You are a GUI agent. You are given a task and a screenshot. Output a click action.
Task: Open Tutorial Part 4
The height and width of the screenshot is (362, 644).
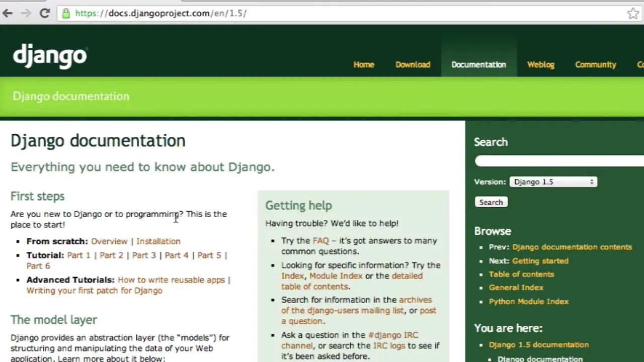[x=177, y=255]
